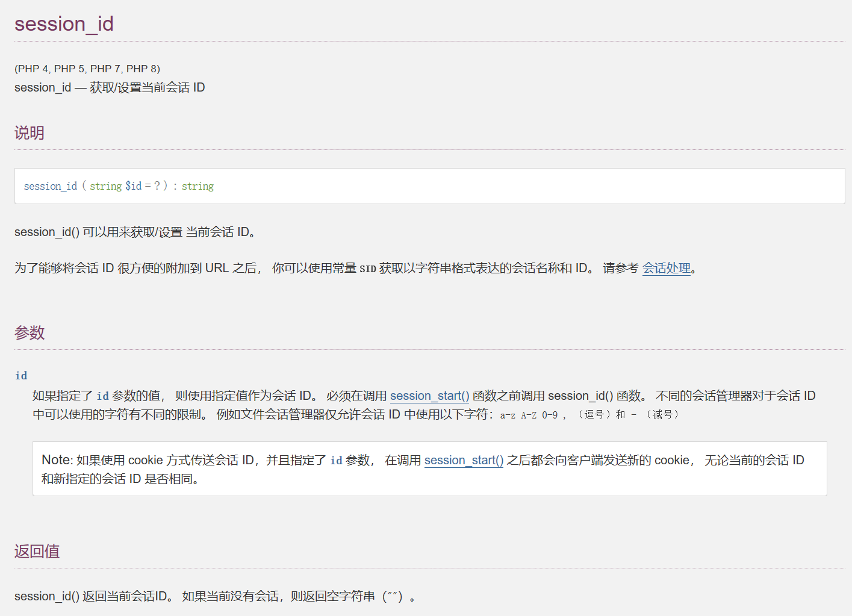Click the blue id parameter name term
This screenshot has width=852, height=616.
(21, 376)
